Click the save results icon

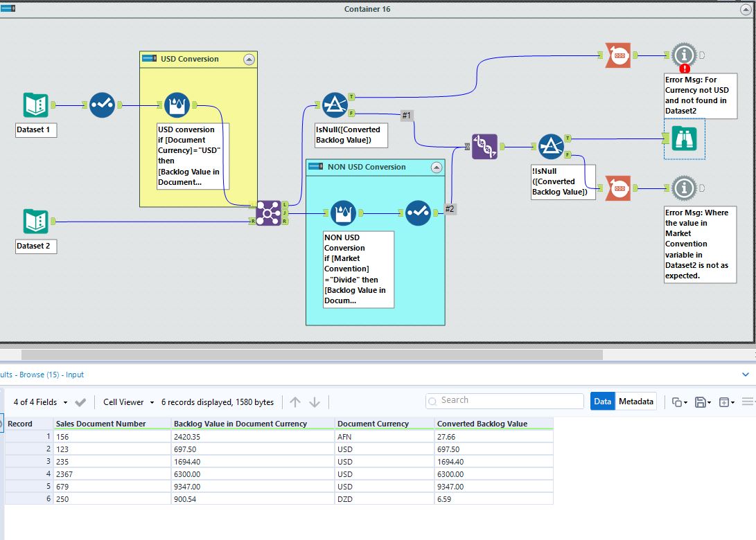702,402
